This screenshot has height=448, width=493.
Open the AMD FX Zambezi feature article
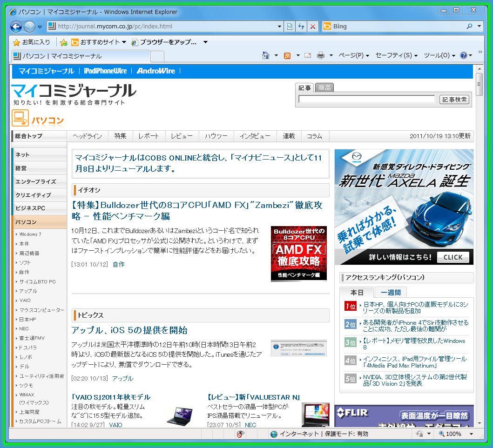[197, 210]
